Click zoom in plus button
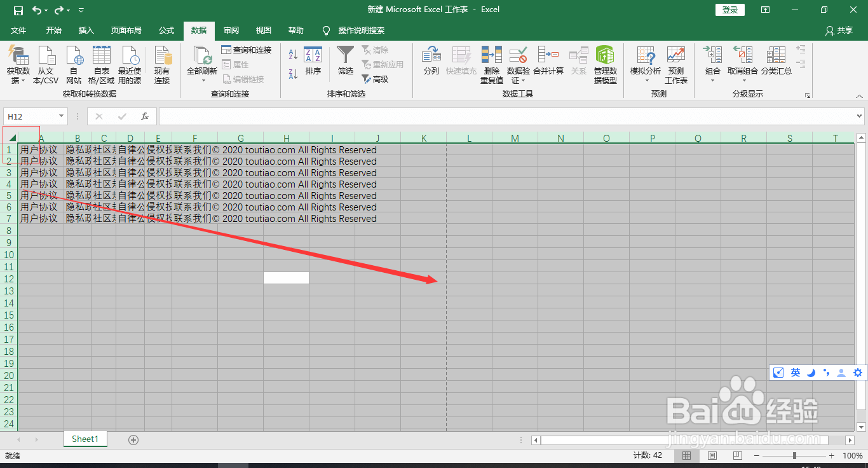Image resolution: width=868 pixels, height=468 pixels. click(832, 456)
